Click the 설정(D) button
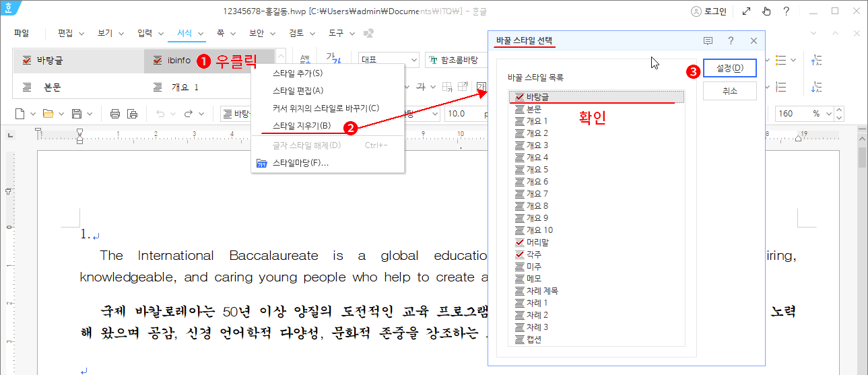The height and width of the screenshot is (375, 868). pyautogui.click(x=729, y=68)
